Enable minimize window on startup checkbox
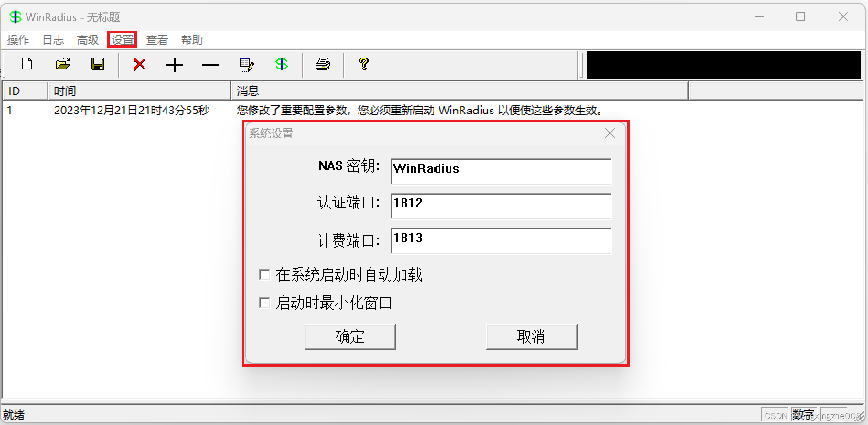Viewport: 868px width, 425px height. [x=264, y=303]
